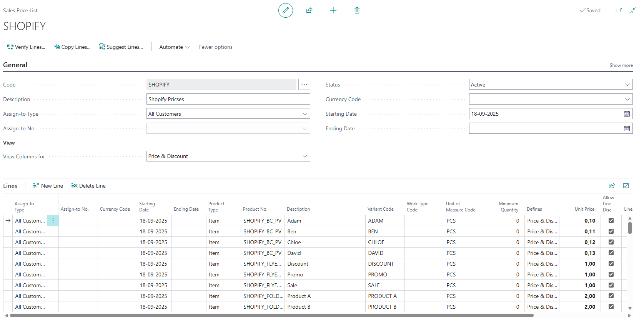Open page in new window icon
This screenshot has width=644, height=331.
(619, 10)
